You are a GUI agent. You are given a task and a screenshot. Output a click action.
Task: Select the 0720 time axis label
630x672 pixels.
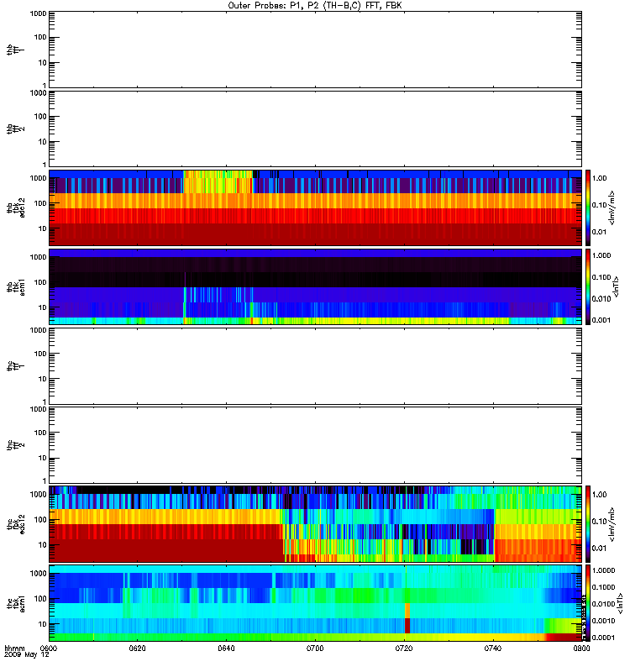pos(404,648)
